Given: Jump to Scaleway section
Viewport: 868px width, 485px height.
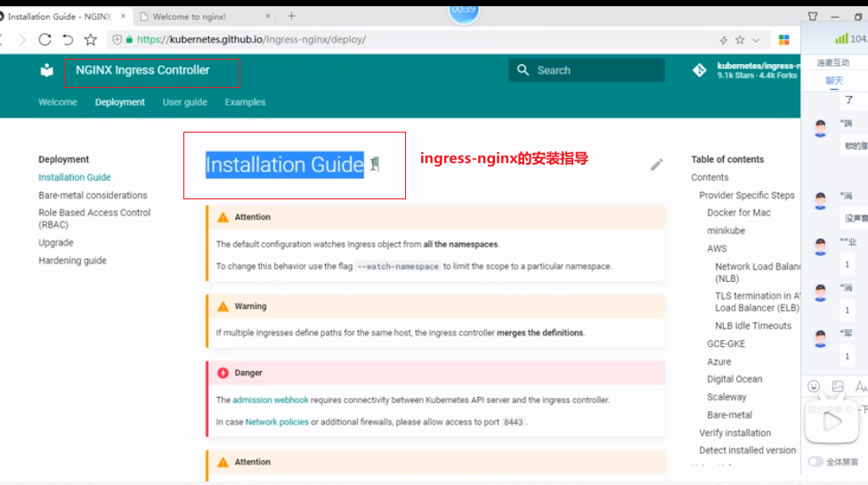Looking at the screenshot, I should 726,397.
